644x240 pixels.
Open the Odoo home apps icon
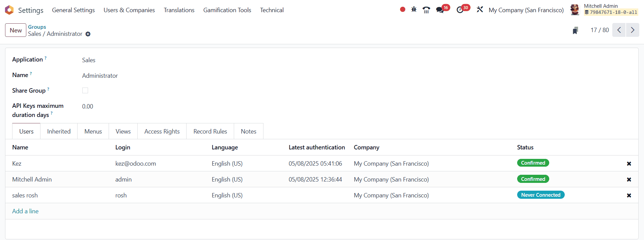(9, 10)
